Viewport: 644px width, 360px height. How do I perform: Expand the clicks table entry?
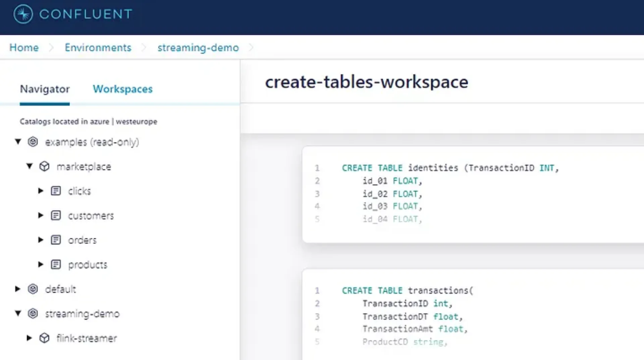click(41, 191)
